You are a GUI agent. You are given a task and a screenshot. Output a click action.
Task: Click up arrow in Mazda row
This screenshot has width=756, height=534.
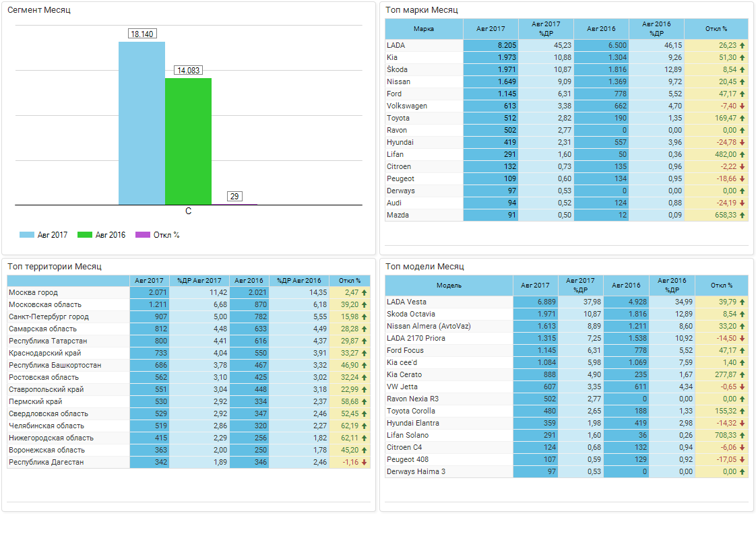743,215
